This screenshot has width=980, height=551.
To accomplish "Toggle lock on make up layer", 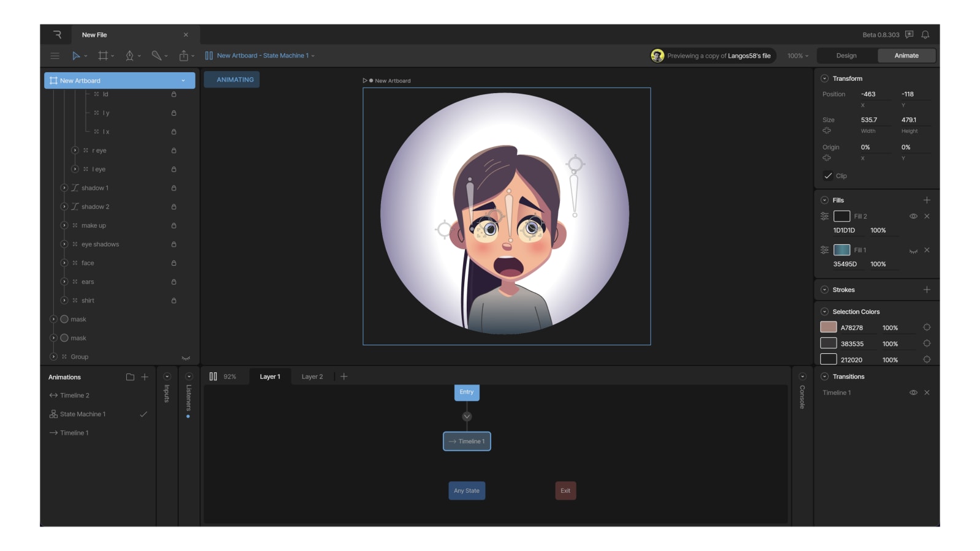I will (x=174, y=226).
